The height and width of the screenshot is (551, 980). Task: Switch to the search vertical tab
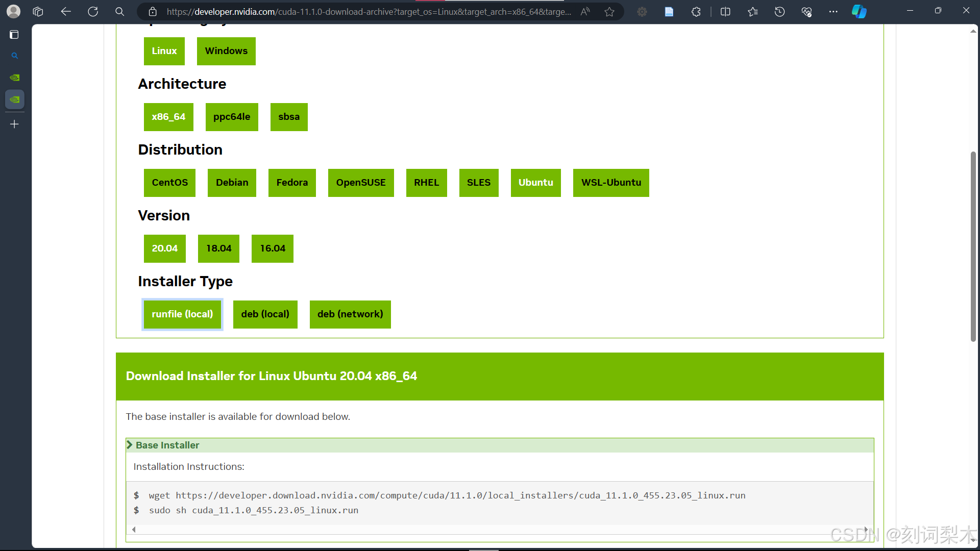click(x=14, y=56)
